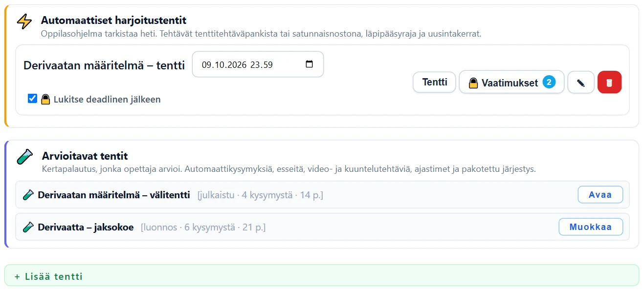The width and height of the screenshot is (644, 291).
Task: Click the Arvioitavat tentit heading
Action: point(85,156)
